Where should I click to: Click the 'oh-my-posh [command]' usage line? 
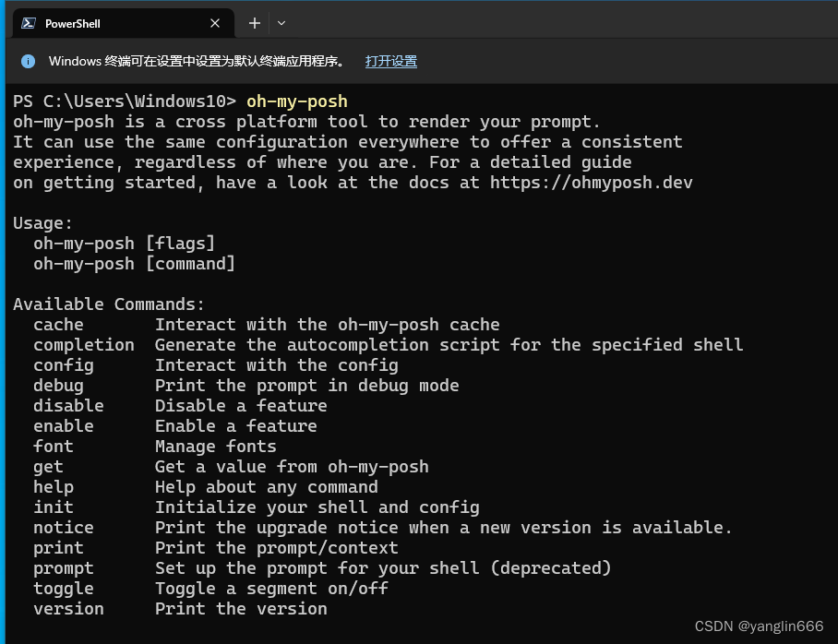coord(134,264)
